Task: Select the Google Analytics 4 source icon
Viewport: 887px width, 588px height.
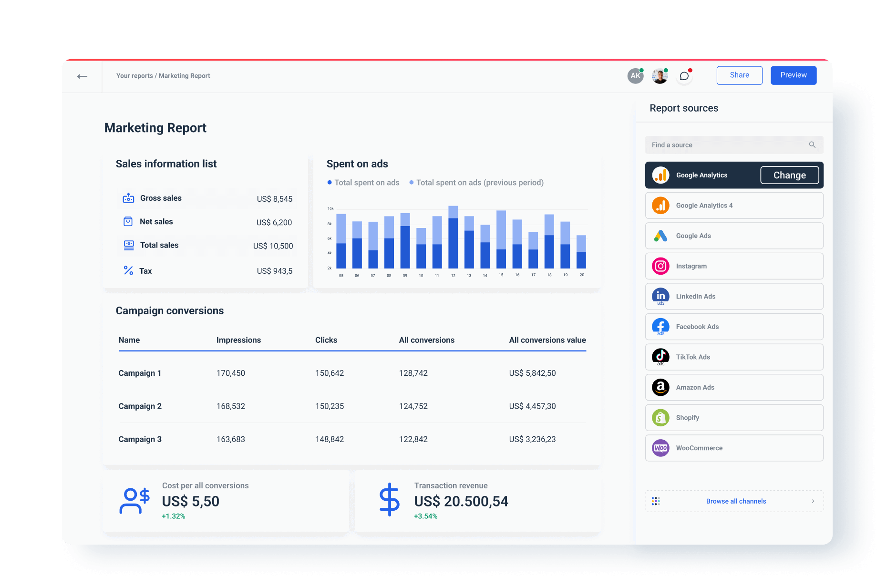Action: pyautogui.click(x=660, y=205)
